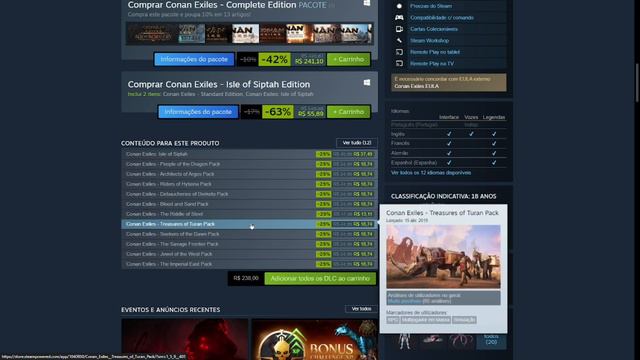
Task: Click the Steam Workshop wrench icon
Action: (x=399, y=40)
